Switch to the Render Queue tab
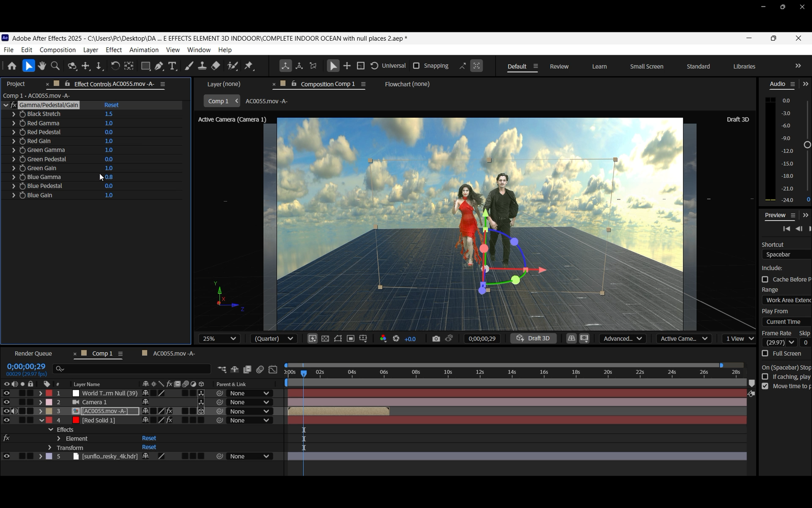812x508 pixels. (x=33, y=354)
